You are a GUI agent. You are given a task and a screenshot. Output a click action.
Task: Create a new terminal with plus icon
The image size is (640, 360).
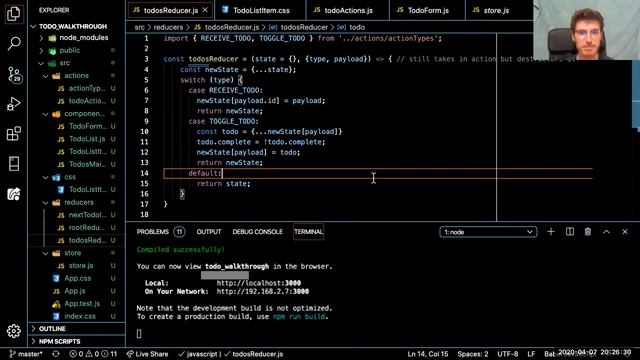pos(551,232)
